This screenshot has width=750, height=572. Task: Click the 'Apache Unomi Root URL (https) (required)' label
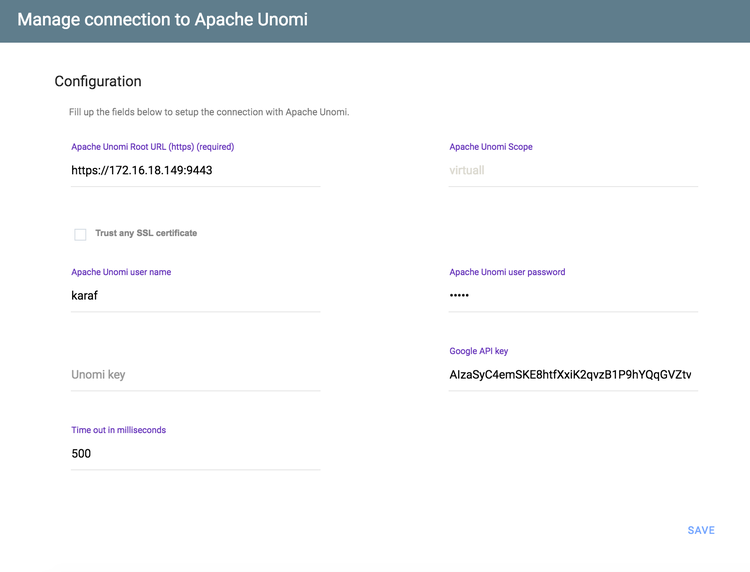(x=153, y=147)
